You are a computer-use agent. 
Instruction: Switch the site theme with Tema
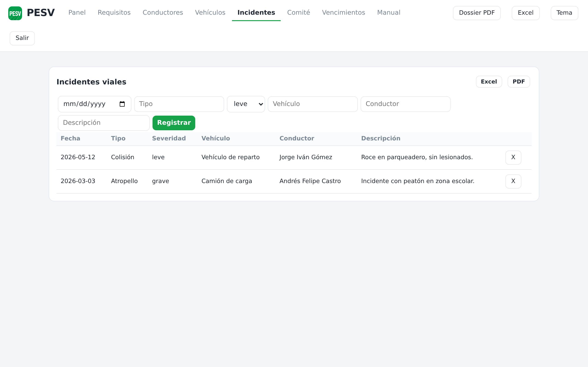[564, 13]
